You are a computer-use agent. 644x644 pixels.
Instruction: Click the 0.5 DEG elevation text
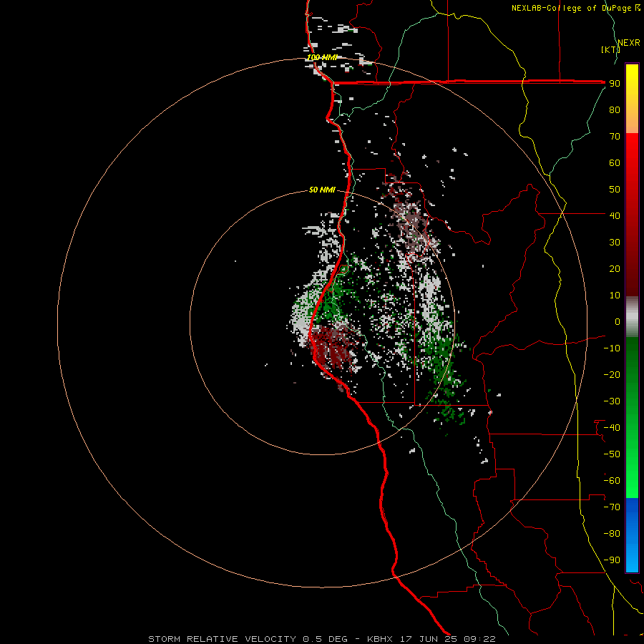(325, 639)
